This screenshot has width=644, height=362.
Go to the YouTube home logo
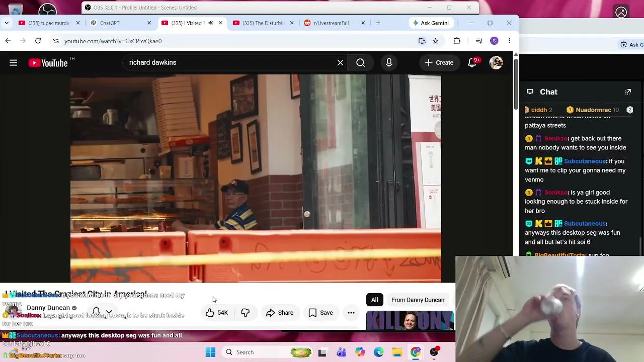[x=48, y=63]
